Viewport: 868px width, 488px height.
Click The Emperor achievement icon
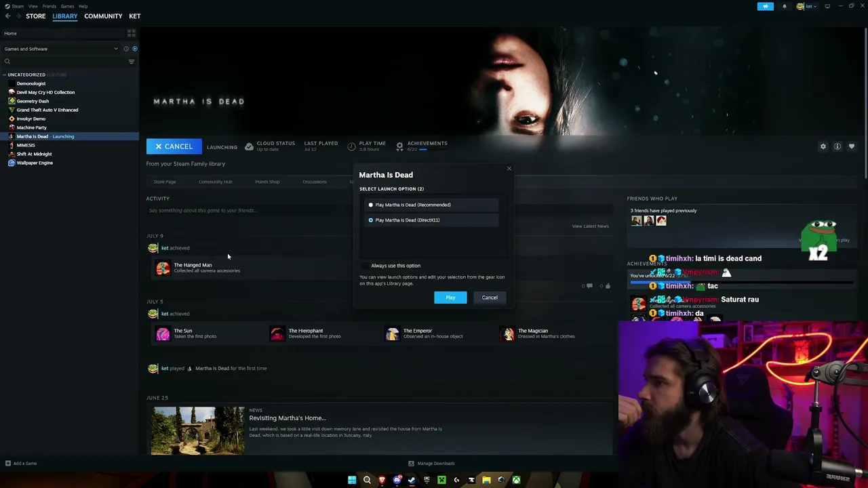392,333
